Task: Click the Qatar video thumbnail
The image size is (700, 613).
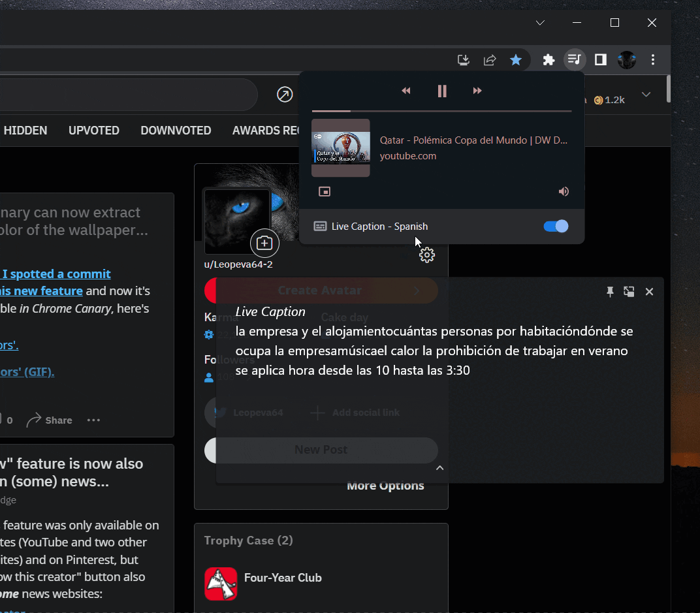Action: [340, 148]
